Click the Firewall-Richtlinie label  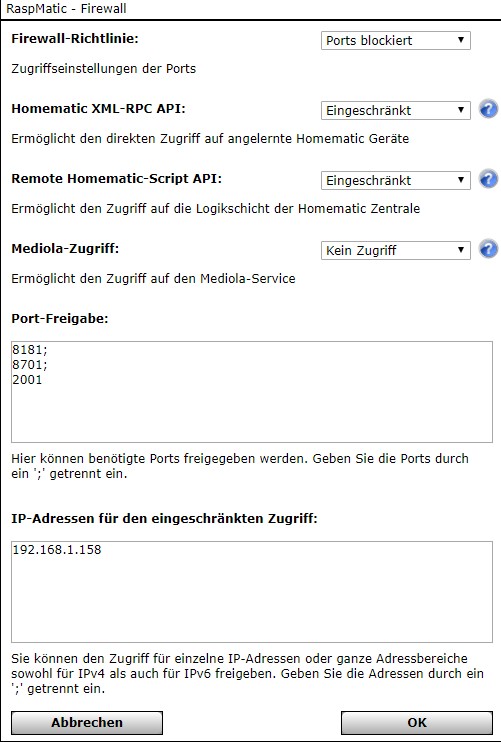[x=75, y=38]
